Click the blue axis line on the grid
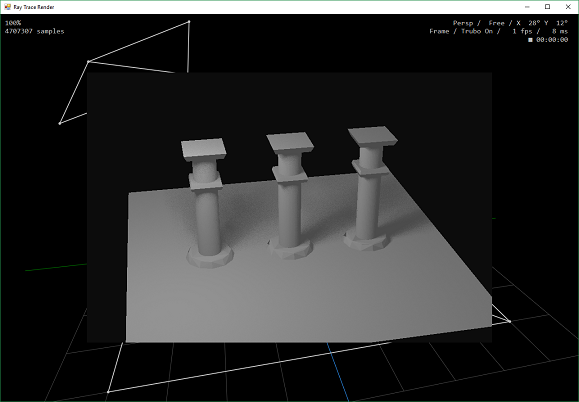 [338, 371]
